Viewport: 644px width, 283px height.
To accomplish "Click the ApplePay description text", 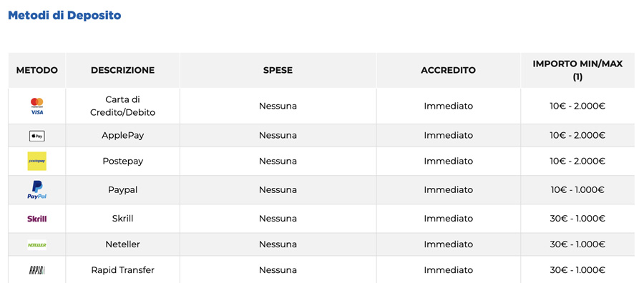I will coord(123,135).
